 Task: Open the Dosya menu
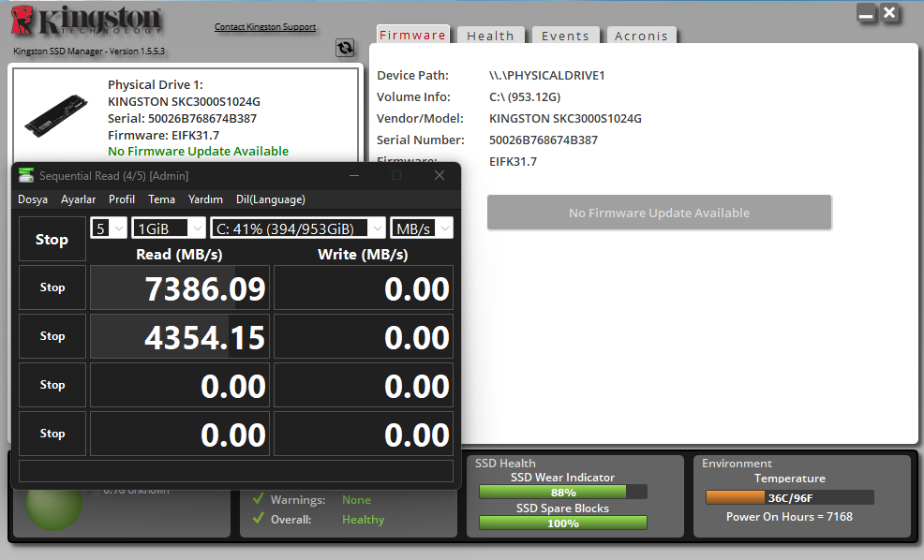pyautogui.click(x=33, y=199)
